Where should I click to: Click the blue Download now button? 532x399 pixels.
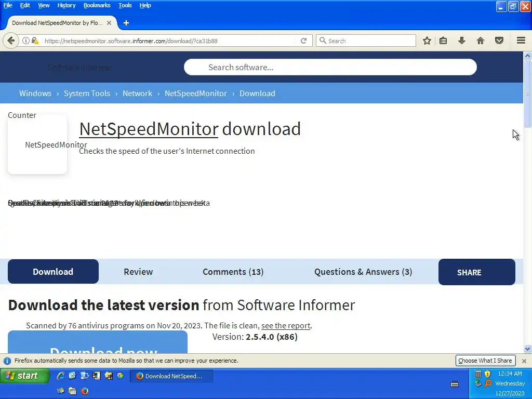click(98, 342)
